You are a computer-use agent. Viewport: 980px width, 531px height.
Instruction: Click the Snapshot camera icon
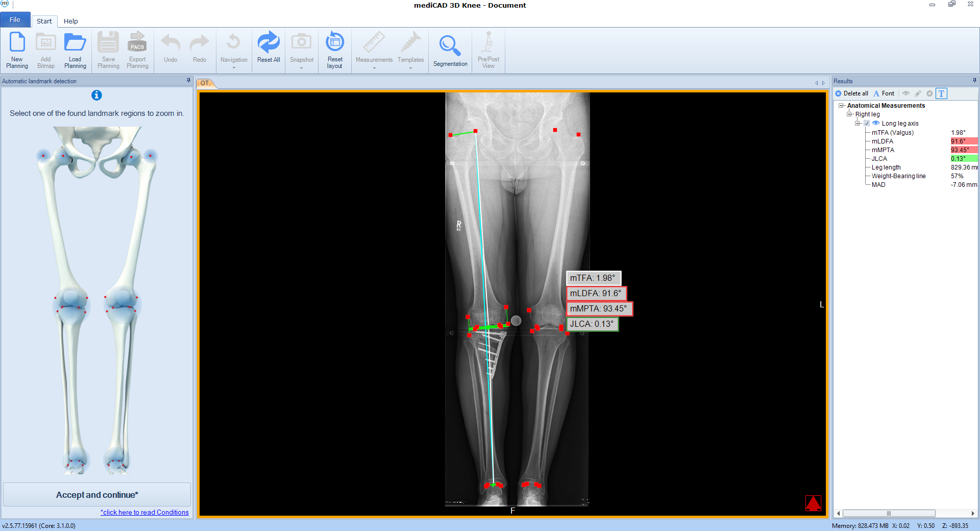pyautogui.click(x=301, y=43)
